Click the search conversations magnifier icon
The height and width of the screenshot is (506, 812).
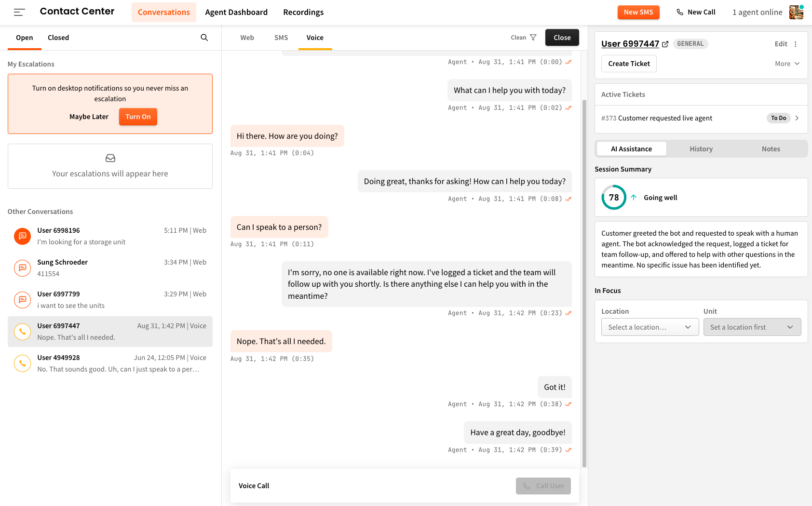(204, 38)
